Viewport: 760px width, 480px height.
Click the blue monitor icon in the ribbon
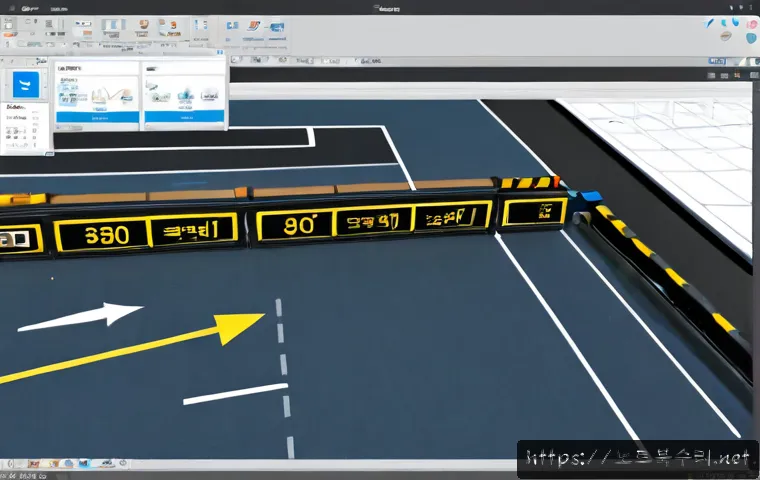[x=277, y=27]
